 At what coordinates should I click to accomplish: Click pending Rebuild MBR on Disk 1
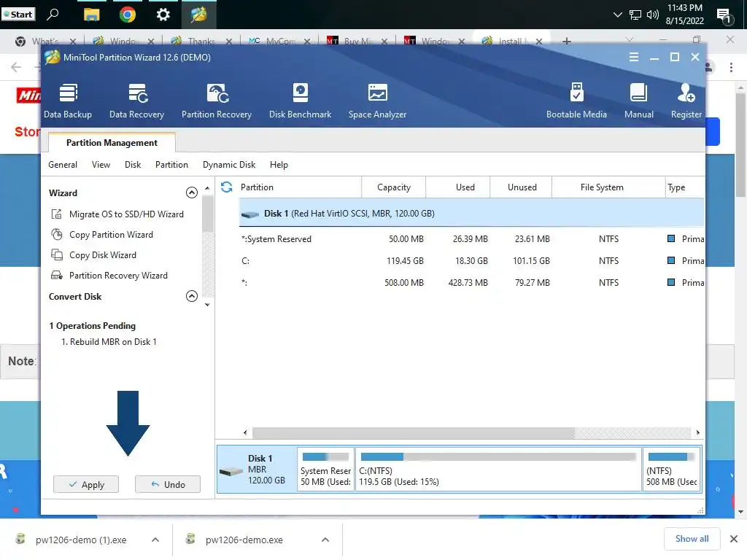(109, 342)
